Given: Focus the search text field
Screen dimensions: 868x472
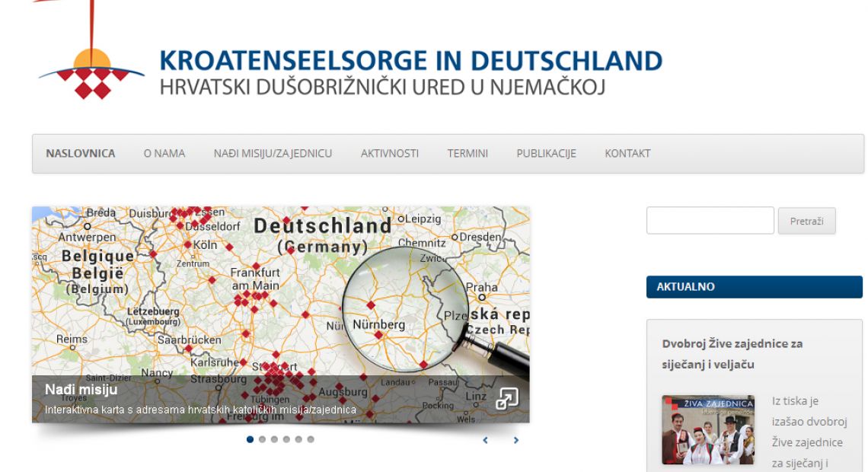Looking at the screenshot, I should tap(710, 221).
